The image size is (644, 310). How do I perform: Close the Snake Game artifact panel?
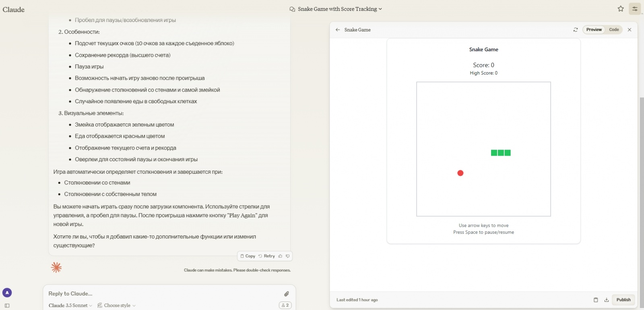(x=630, y=30)
